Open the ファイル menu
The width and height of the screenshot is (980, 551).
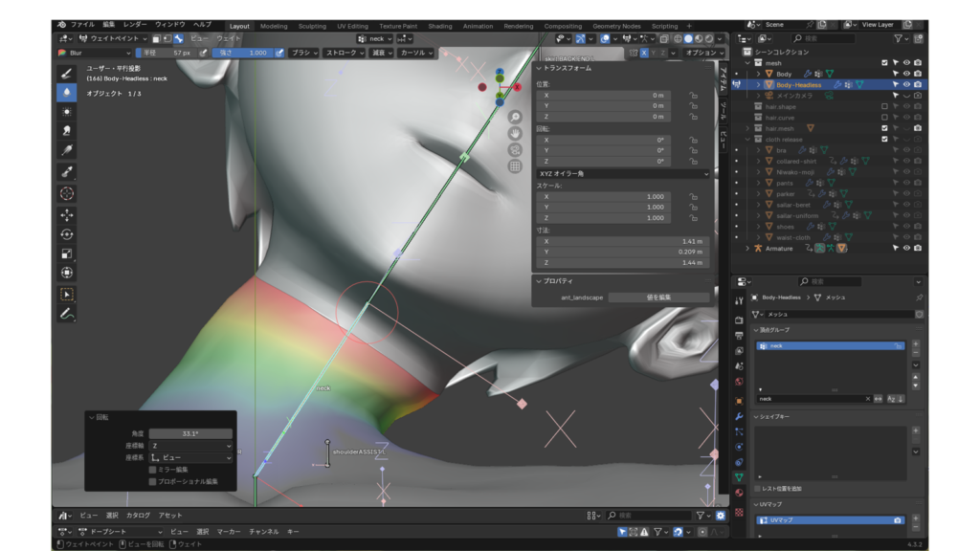[x=83, y=24]
